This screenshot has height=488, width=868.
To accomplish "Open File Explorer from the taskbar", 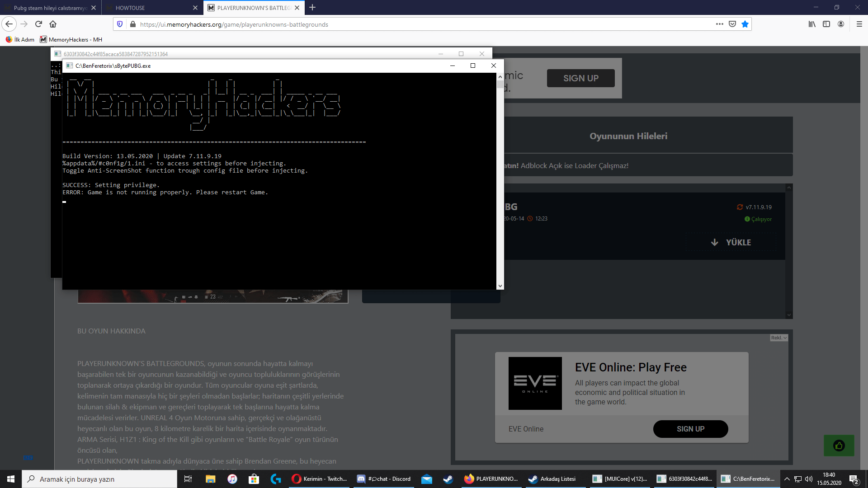I will (210, 479).
